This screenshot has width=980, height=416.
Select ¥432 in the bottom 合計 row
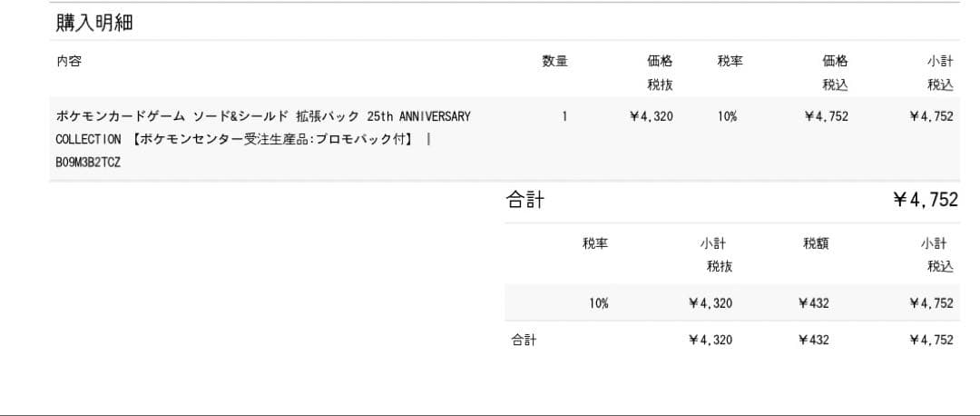click(x=813, y=340)
